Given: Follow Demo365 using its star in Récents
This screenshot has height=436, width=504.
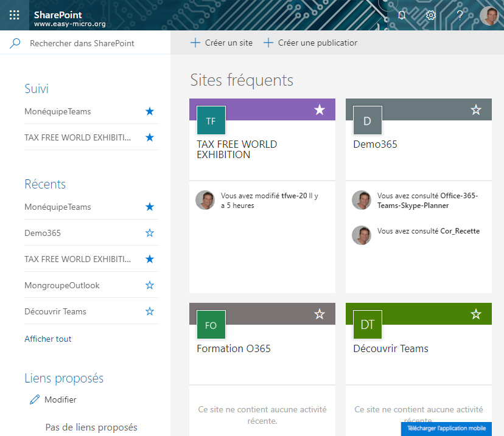Looking at the screenshot, I should click(150, 233).
